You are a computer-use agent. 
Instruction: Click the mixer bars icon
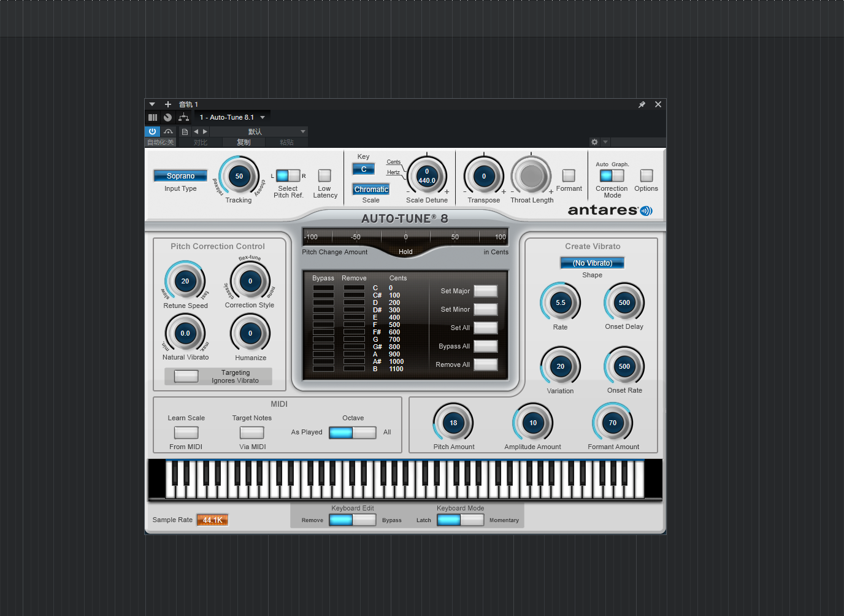[x=152, y=117]
